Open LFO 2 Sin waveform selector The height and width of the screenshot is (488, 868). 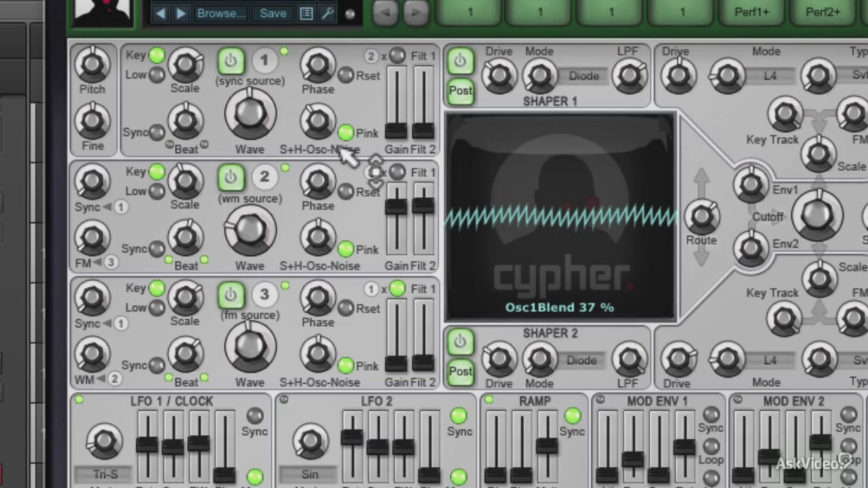309,474
